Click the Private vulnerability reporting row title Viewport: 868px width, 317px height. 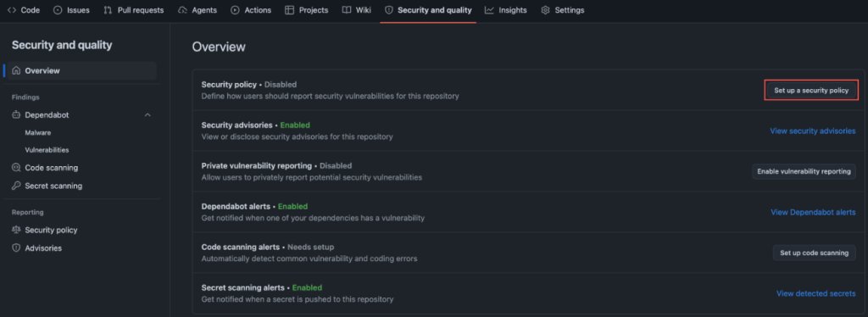click(x=257, y=165)
